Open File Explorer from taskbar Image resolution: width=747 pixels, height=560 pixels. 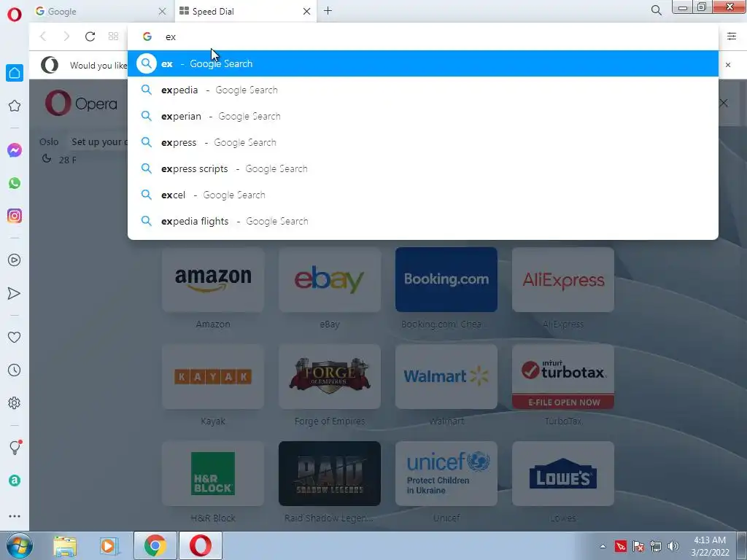pyautogui.click(x=65, y=546)
